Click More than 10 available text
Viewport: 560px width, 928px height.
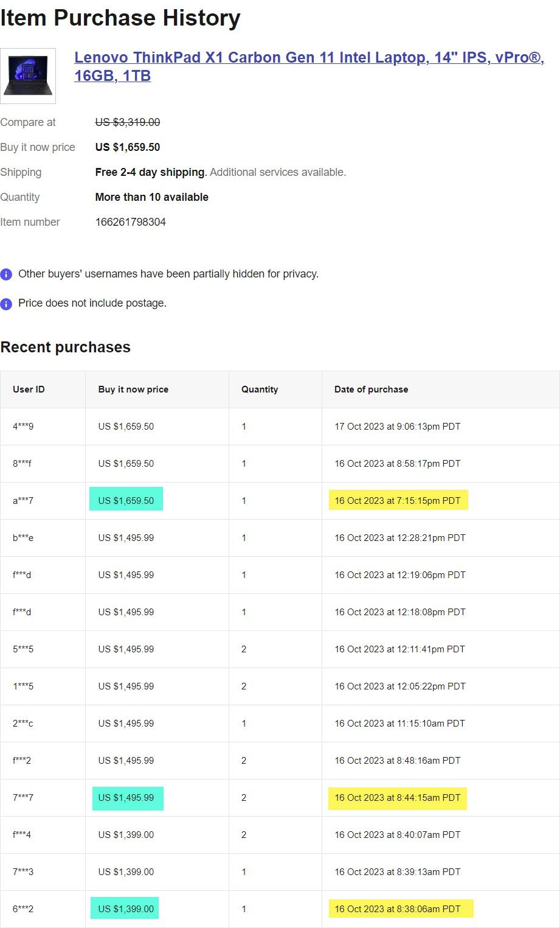[151, 197]
